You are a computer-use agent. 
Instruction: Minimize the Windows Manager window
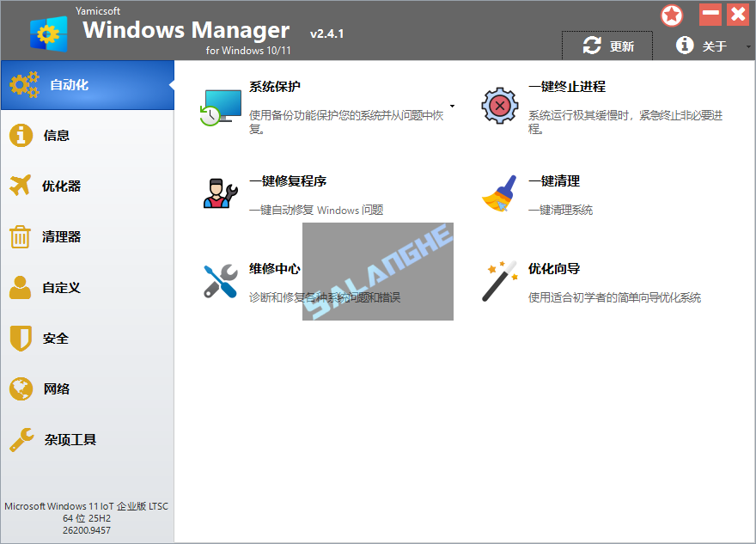(710, 15)
